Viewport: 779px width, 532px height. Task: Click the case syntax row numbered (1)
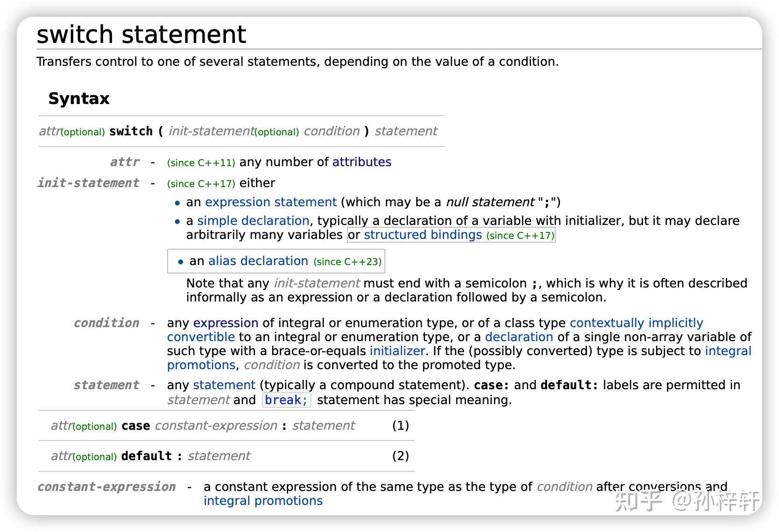click(227, 426)
